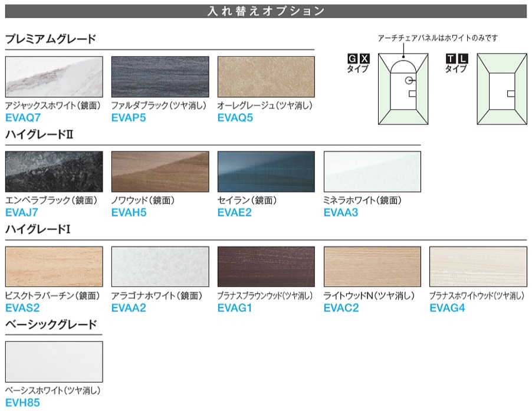Choose the Nowood brown wood swatch
The image size is (532, 411).
click(x=160, y=172)
